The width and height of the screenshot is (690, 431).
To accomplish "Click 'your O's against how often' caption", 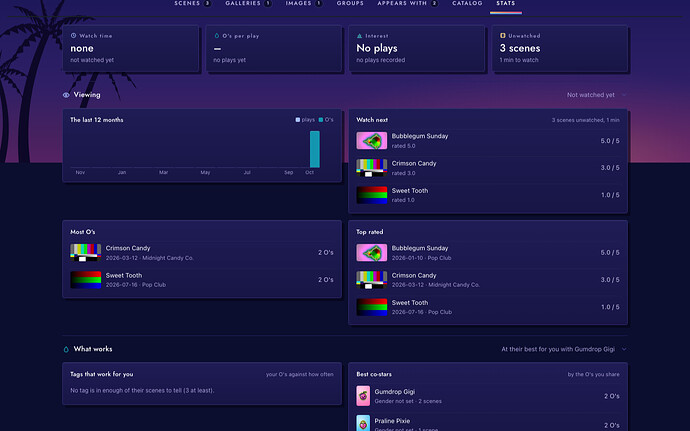I will click(300, 375).
